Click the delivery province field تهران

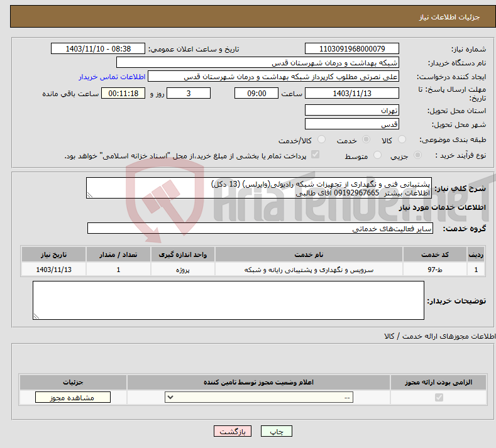pyautogui.click(x=352, y=111)
